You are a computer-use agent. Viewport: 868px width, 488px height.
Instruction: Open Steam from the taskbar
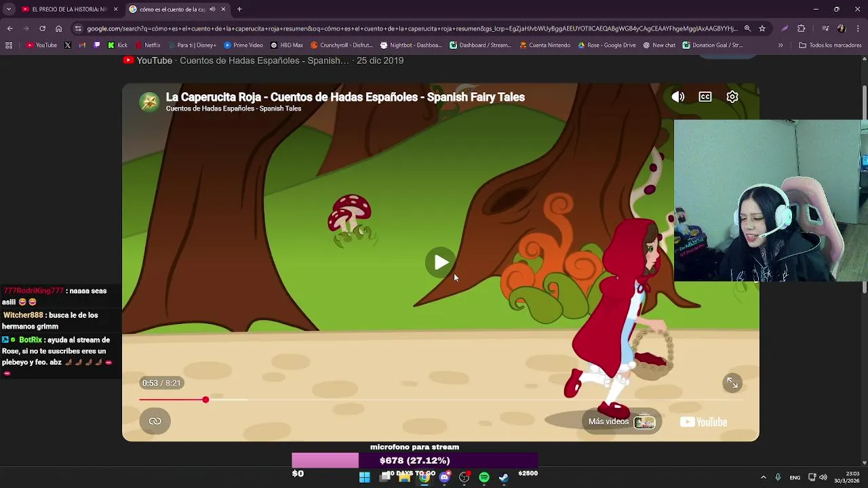pyautogui.click(x=504, y=478)
